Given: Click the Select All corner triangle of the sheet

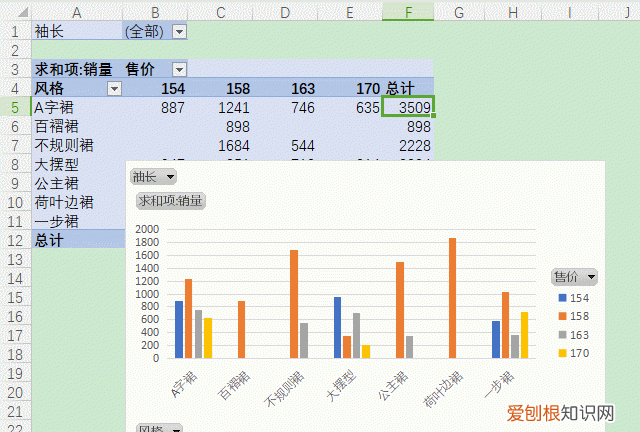Looking at the screenshot, I should click(15, 11).
